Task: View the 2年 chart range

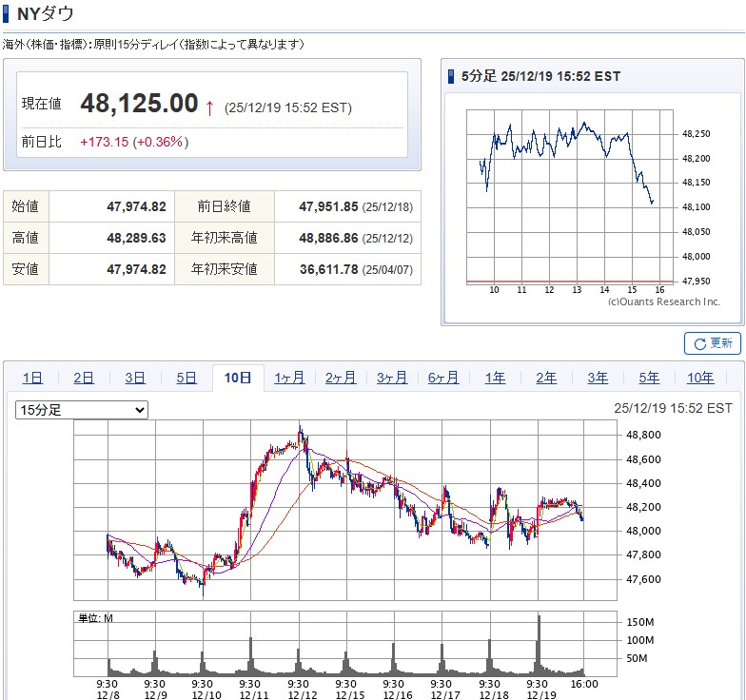Action: tap(546, 378)
